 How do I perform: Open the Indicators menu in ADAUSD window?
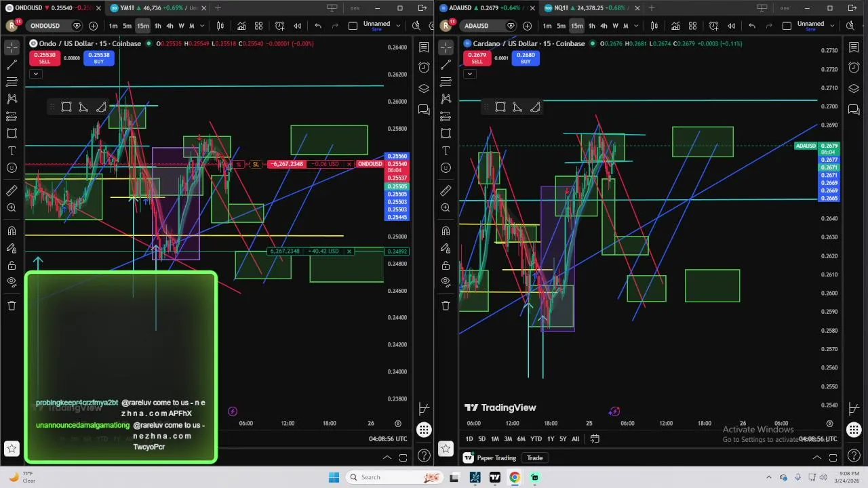pyautogui.click(x=675, y=26)
